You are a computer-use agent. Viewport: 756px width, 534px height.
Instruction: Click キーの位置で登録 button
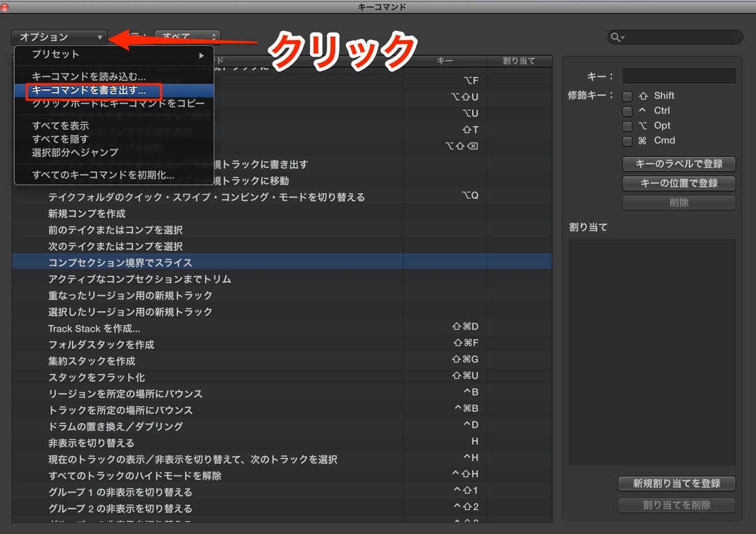679,183
